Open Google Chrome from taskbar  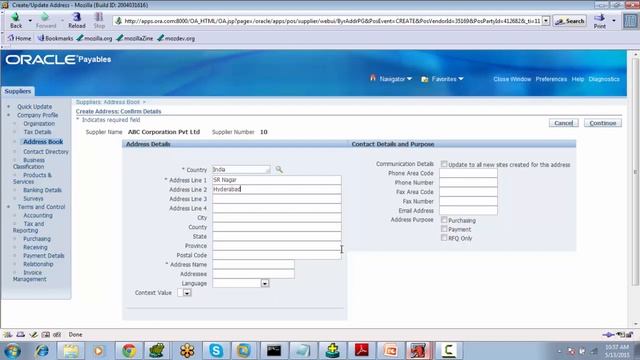(129, 351)
